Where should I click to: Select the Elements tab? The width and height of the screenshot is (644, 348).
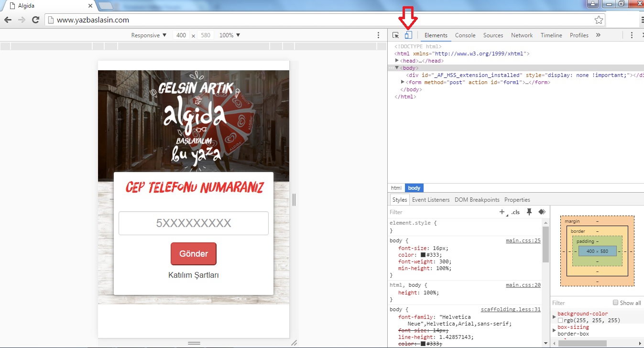(436, 35)
